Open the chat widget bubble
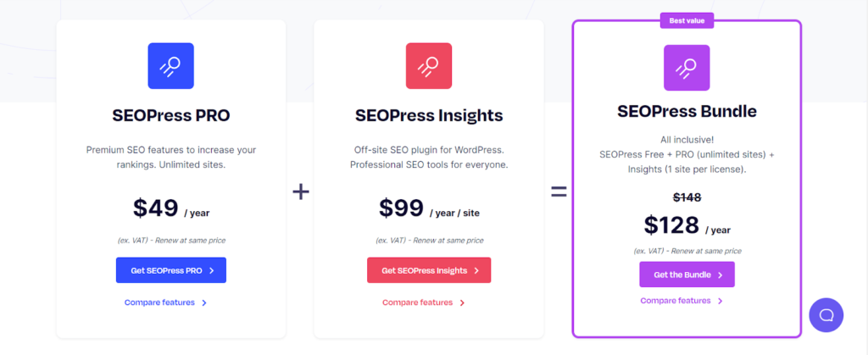 [826, 315]
